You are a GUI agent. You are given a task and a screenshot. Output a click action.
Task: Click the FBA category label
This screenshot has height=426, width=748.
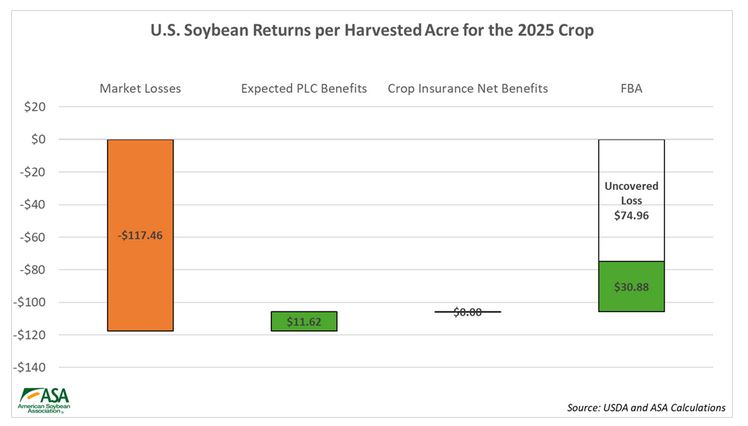(x=631, y=88)
